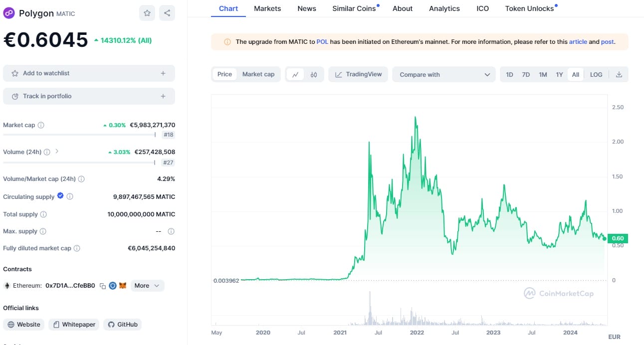Open the TradingView chart view
Screen dimensions: 644x345
(x=359, y=74)
